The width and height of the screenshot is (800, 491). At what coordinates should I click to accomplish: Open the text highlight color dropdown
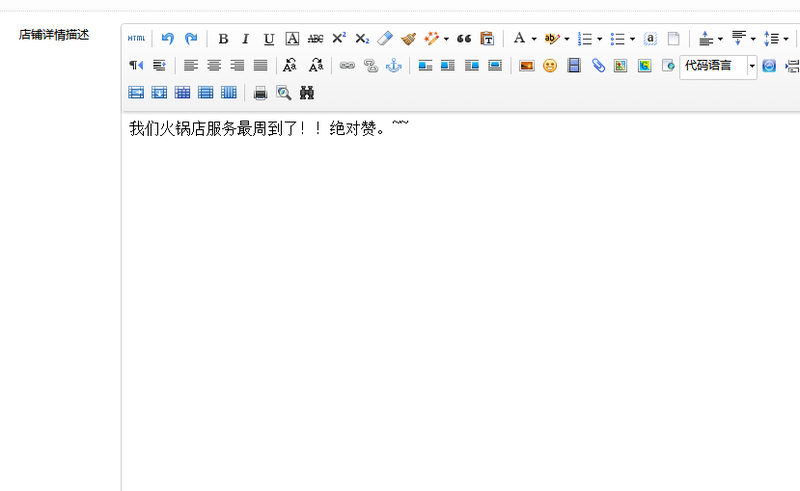click(567, 40)
